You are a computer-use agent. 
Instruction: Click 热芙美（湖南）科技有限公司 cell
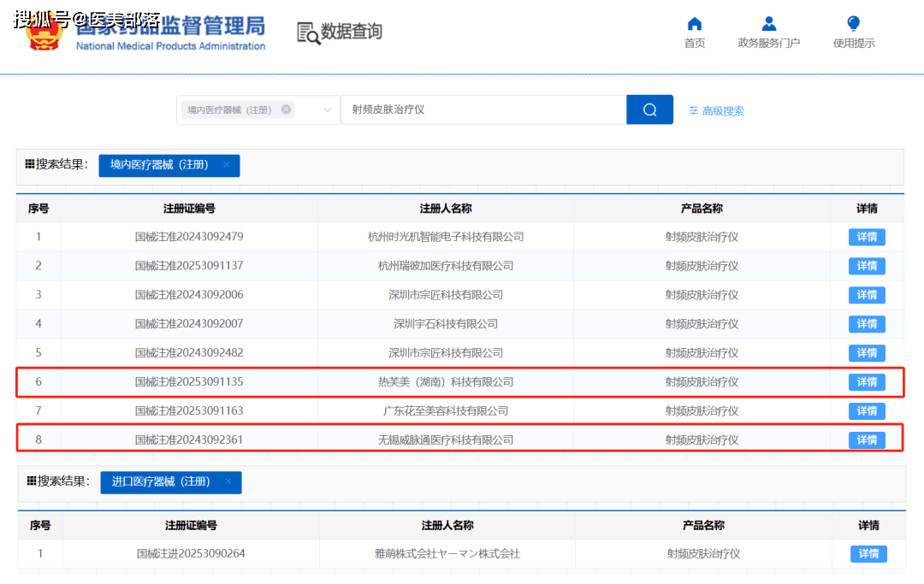(446, 381)
